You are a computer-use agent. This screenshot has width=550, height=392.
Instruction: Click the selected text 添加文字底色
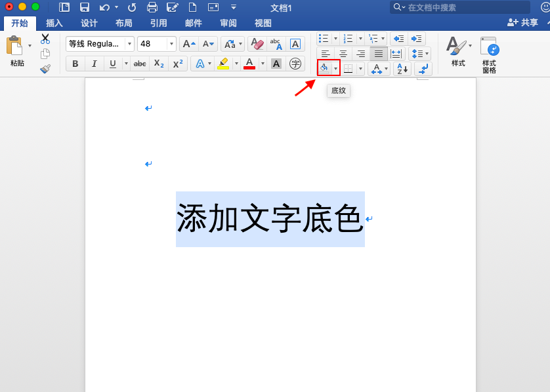[x=270, y=220]
